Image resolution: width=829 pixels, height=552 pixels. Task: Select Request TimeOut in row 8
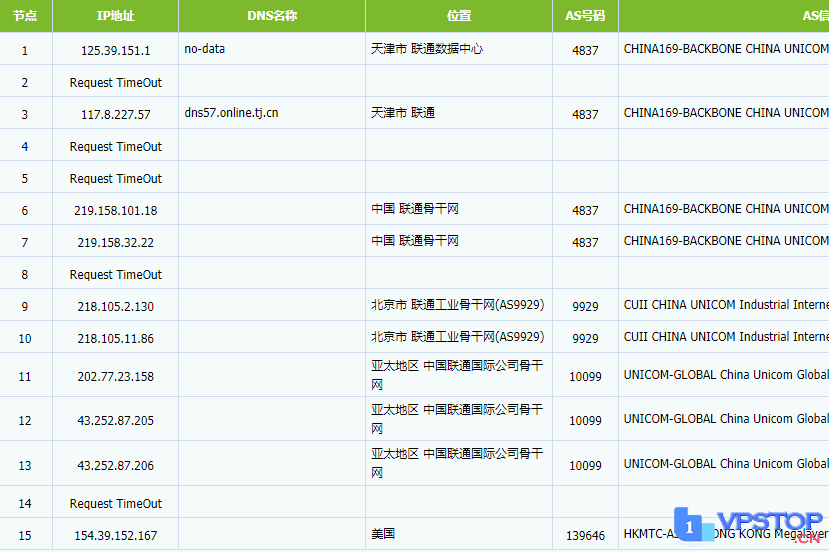coord(115,275)
